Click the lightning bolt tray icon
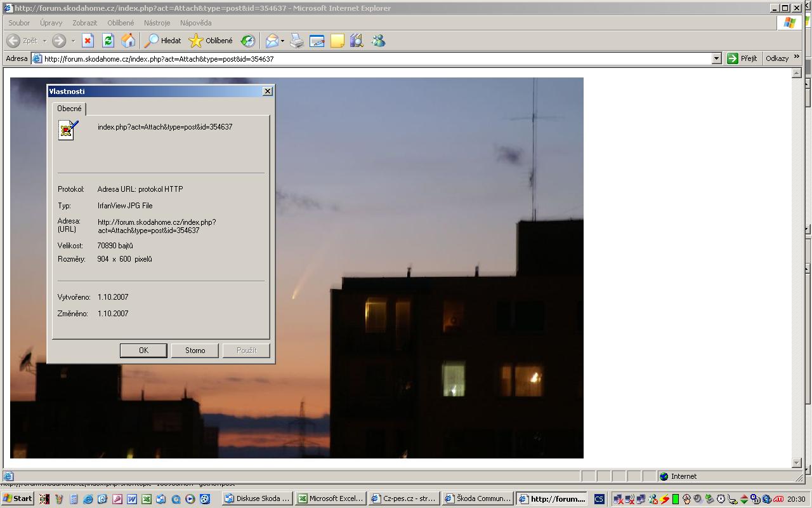The image size is (812, 508). (x=665, y=499)
